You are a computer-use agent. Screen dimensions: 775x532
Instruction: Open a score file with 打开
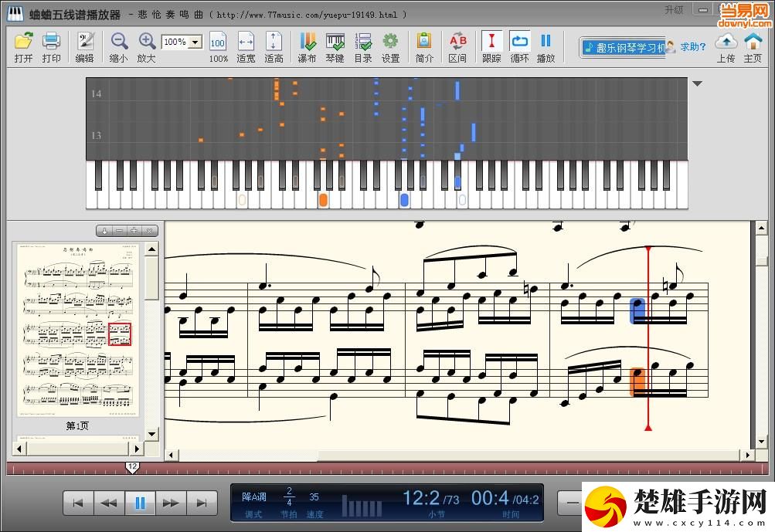[23, 47]
